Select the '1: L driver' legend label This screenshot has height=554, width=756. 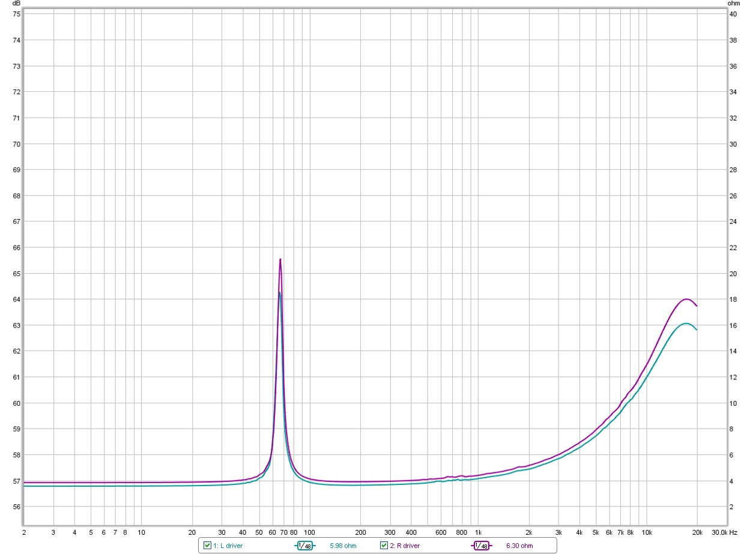(x=228, y=546)
